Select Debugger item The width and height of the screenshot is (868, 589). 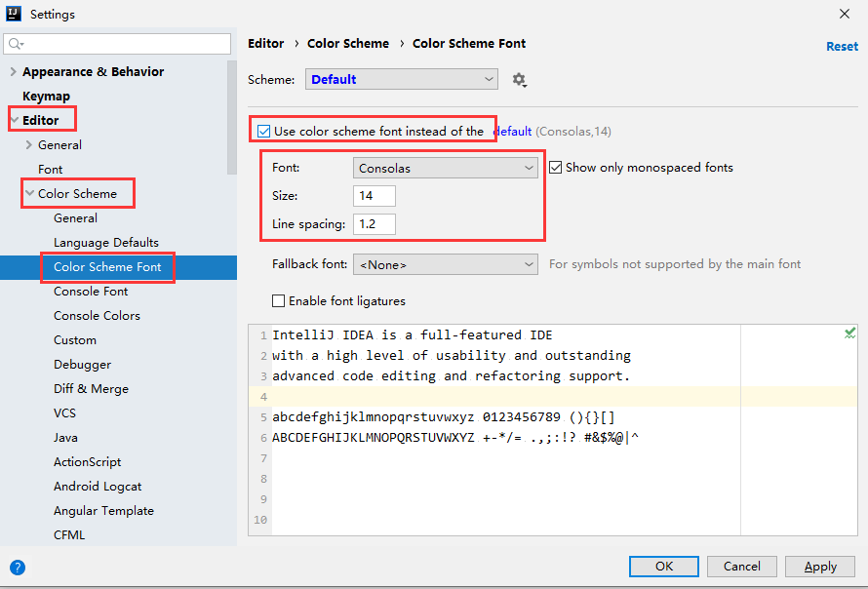pyautogui.click(x=82, y=364)
